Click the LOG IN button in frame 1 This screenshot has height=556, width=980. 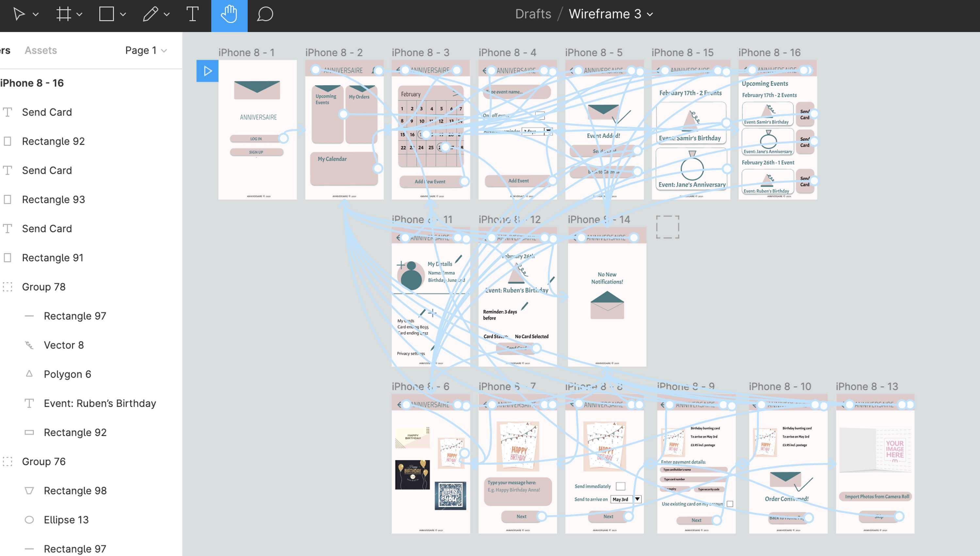pyautogui.click(x=256, y=139)
